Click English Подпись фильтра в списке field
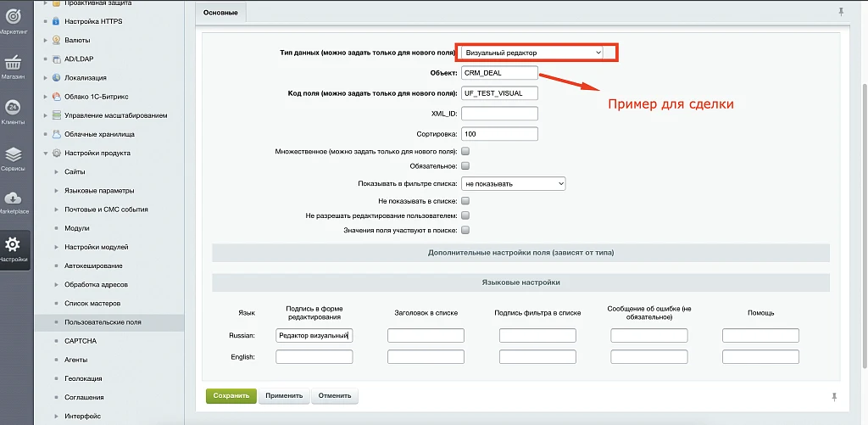The image size is (868, 425). 537,357
